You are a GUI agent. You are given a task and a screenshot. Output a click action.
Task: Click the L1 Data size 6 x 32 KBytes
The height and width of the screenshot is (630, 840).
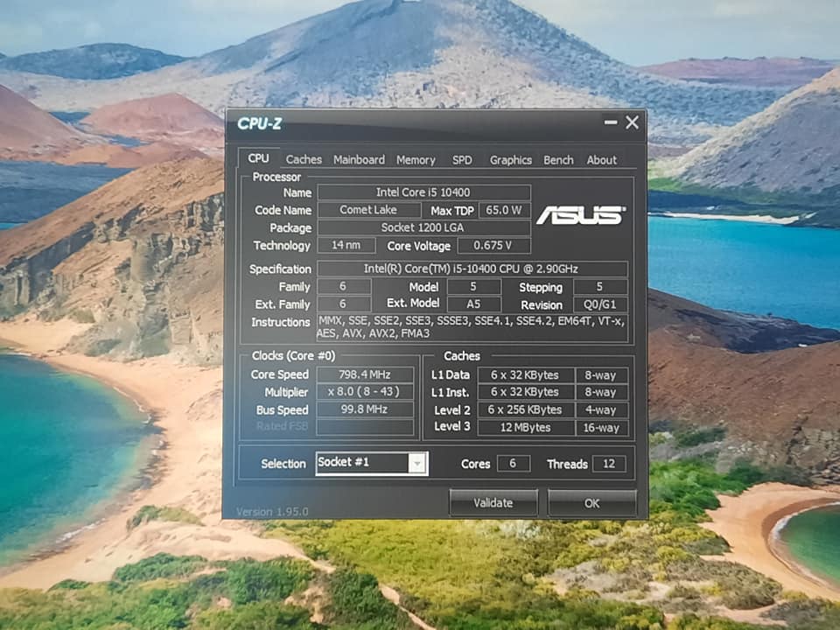coord(526,375)
